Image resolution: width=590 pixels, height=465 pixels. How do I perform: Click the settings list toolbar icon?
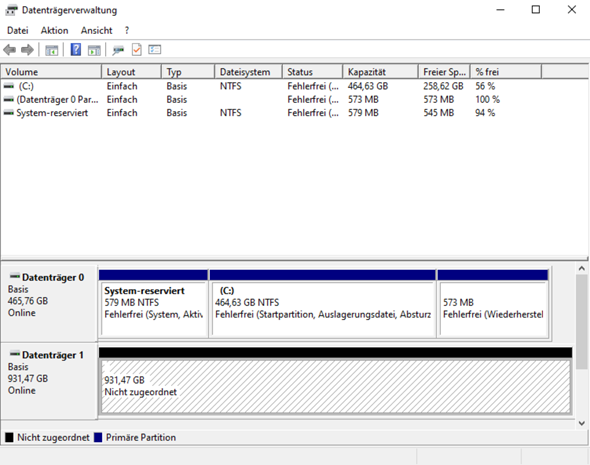click(x=155, y=49)
